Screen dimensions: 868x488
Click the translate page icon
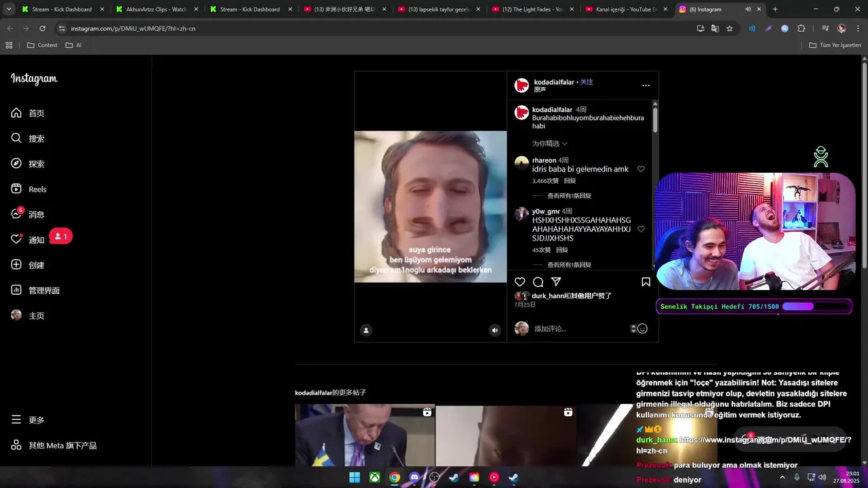[715, 28]
